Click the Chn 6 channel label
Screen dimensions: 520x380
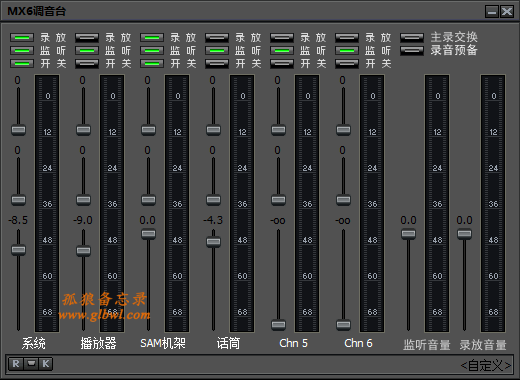tap(358, 343)
